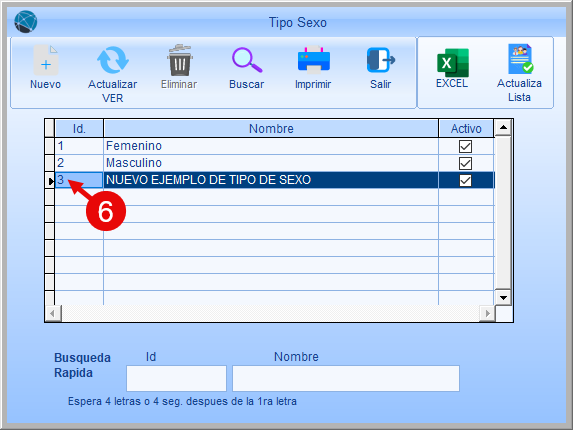Click the globe application icon in title bar

pyautogui.click(x=26, y=22)
